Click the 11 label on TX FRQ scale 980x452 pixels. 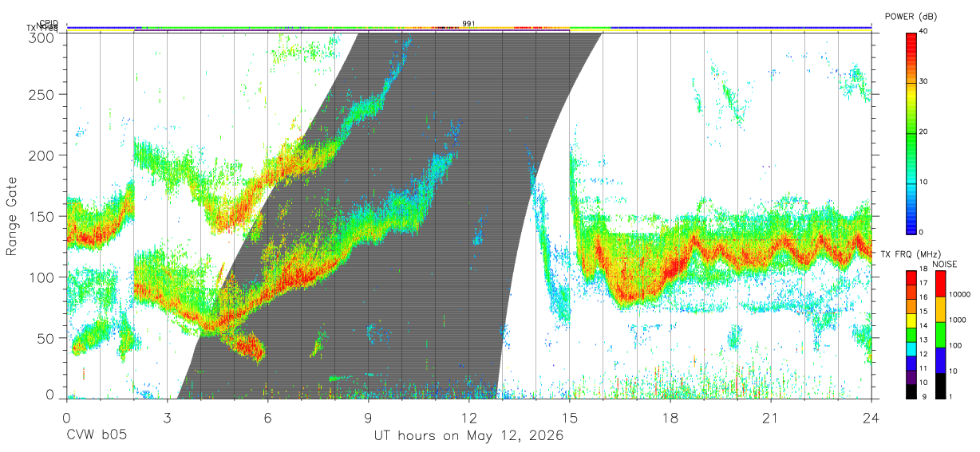[924, 367]
